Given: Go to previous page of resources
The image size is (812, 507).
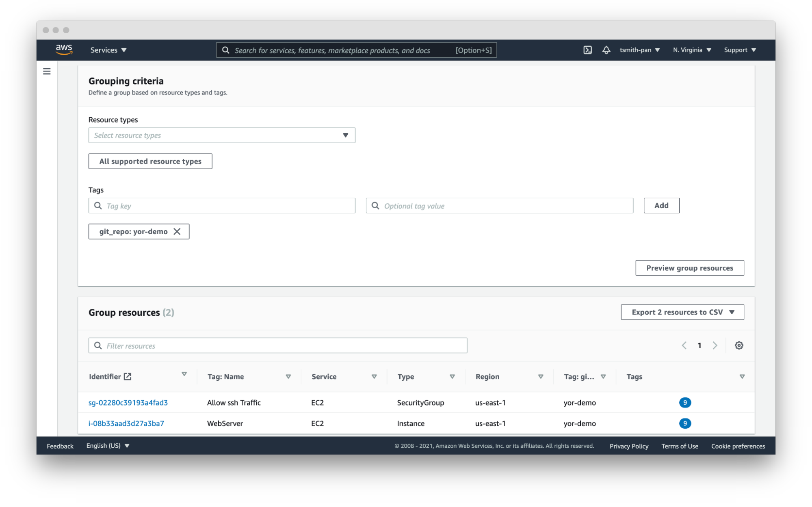Looking at the screenshot, I should coord(684,345).
